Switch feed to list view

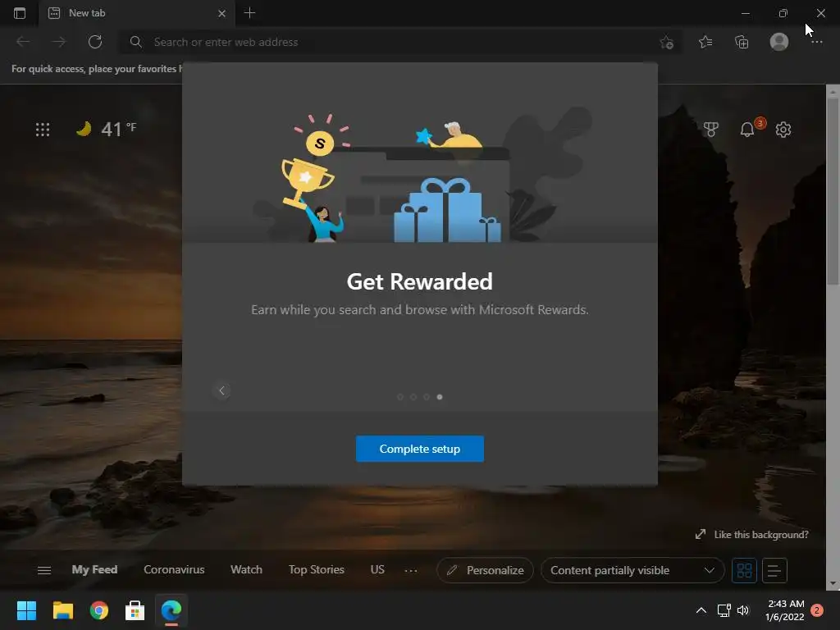[x=774, y=571]
